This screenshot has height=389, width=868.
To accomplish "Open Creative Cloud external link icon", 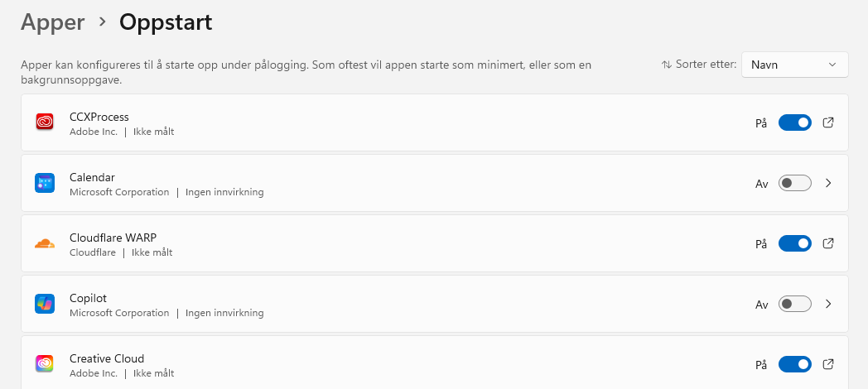I will (828, 364).
